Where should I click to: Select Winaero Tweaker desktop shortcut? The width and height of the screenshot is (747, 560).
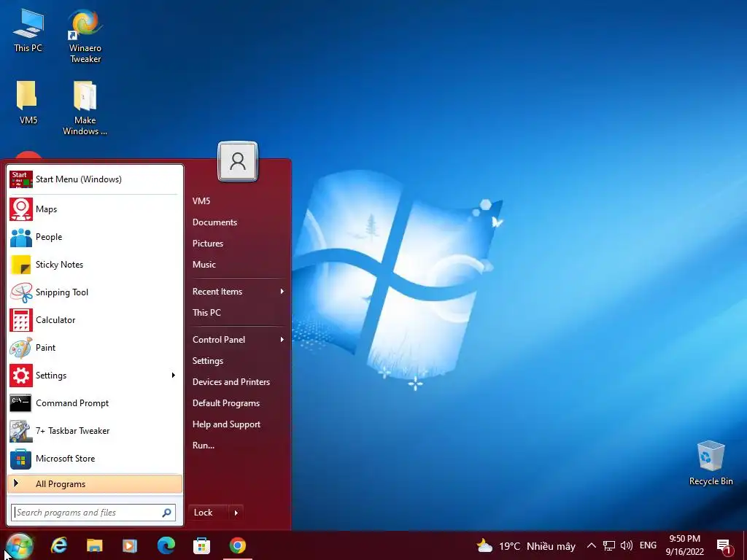click(85, 36)
